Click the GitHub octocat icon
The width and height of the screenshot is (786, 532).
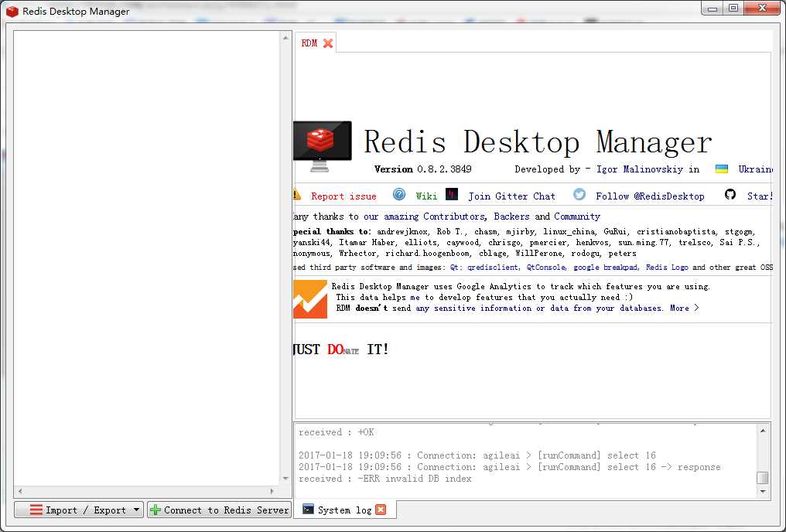click(730, 194)
